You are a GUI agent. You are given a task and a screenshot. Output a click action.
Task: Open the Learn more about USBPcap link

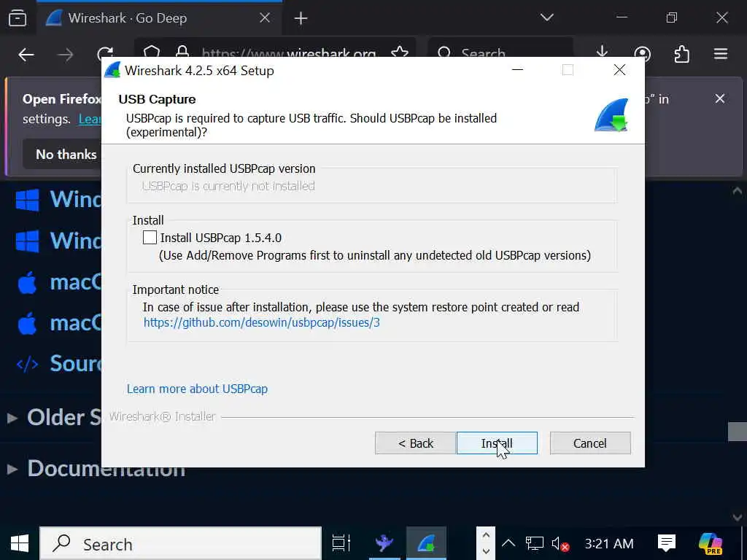click(197, 389)
